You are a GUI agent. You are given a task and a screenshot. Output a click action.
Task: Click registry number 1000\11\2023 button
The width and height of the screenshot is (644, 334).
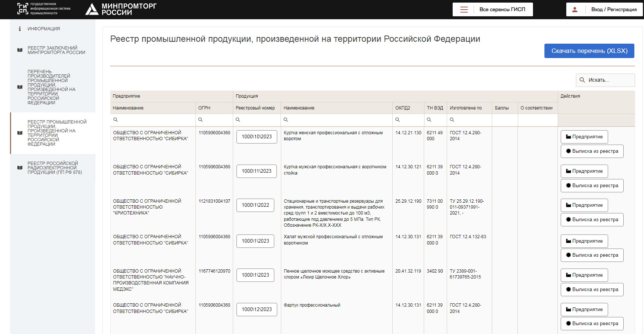256,171
